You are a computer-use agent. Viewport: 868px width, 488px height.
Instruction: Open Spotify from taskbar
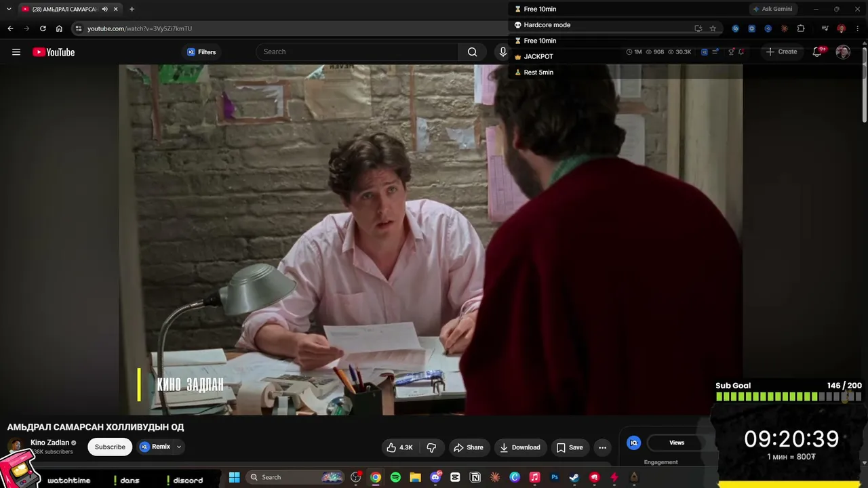coord(395,477)
